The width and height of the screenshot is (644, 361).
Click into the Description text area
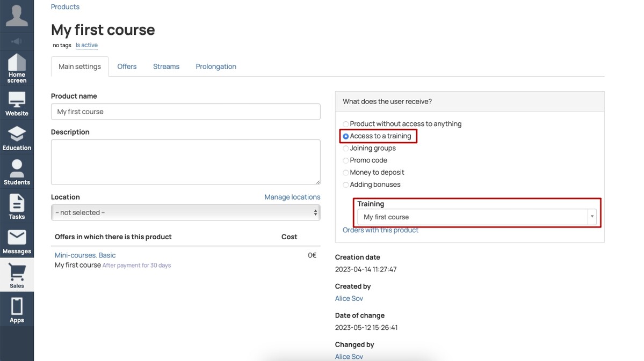coord(186,162)
